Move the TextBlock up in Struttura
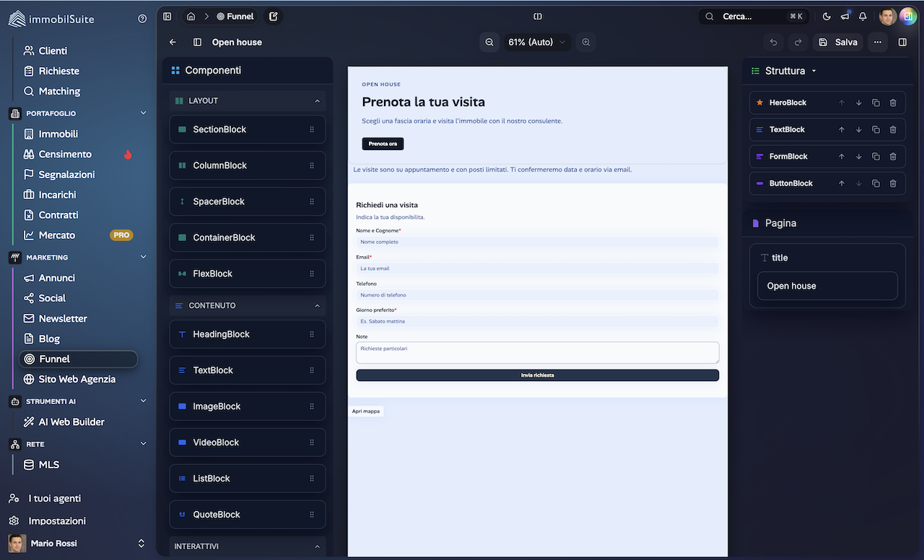This screenshot has height=560, width=924. [841, 129]
